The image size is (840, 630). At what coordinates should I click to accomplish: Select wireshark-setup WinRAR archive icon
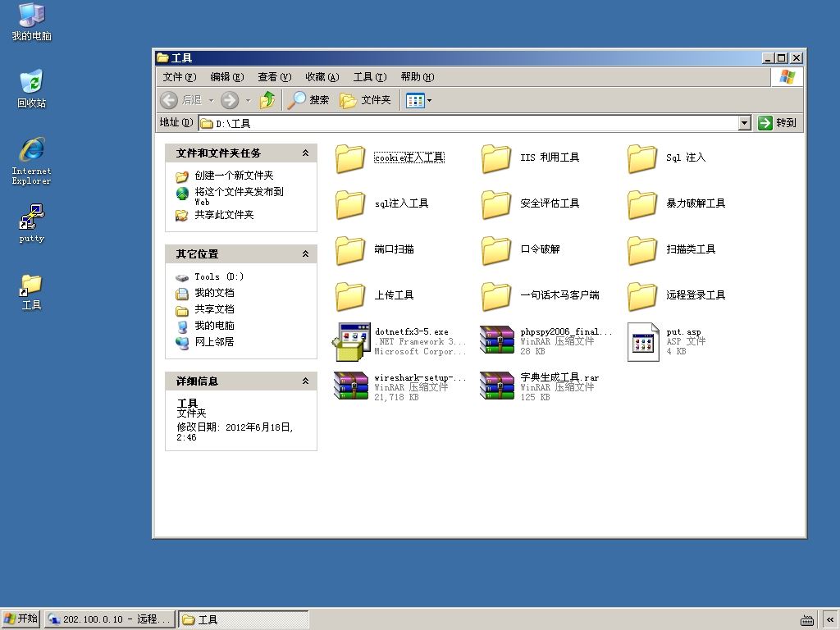click(351, 386)
